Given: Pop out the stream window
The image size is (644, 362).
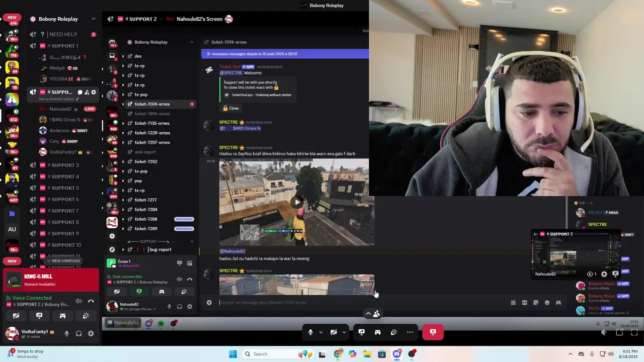Looking at the screenshot, I should click(x=619, y=332).
